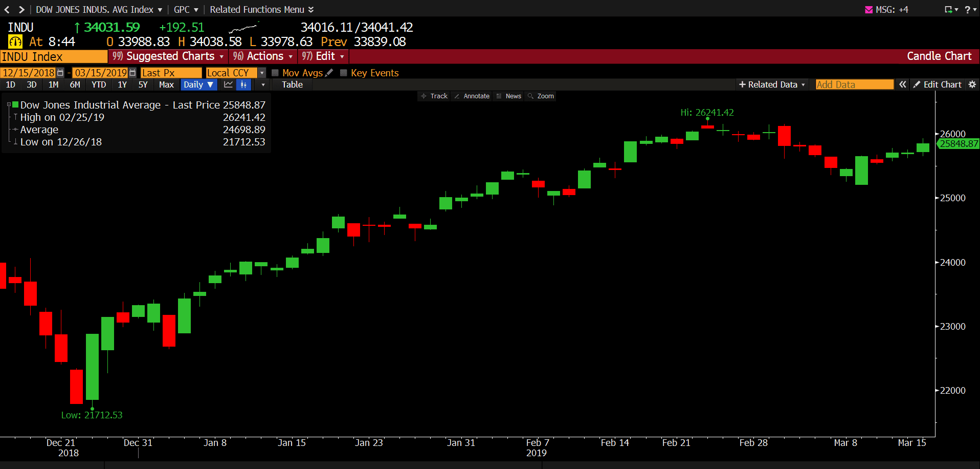Select the 6M time range
Viewport: 980px width, 469px height.
click(75, 84)
